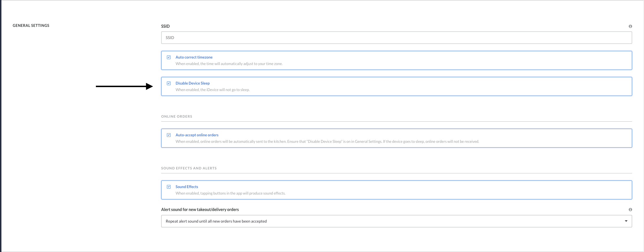Screen dimensions: 644x252
Task: Click the Sound Effects label text
Action: click(187, 187)
